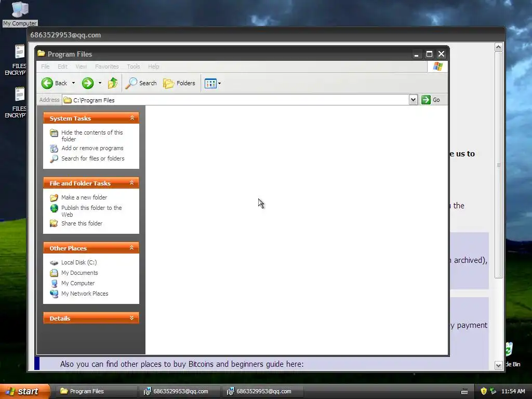Image resolution: width=532 pixels, height=399 pixels.
Task: Select My Computer desktop icon
Action: (20, 14)
